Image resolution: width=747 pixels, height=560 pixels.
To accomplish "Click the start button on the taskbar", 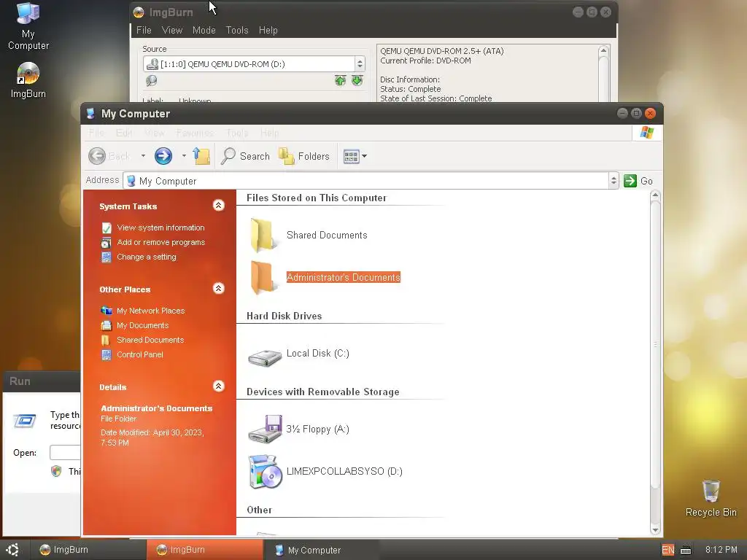I will (x=13, y=550).
